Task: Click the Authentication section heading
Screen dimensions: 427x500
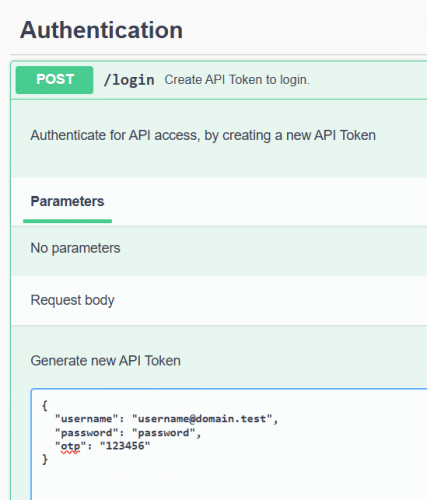Action: coord(101,30)
